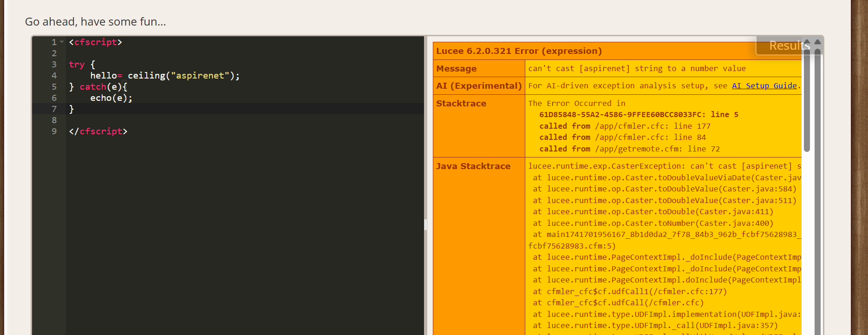Click the Lucee 6.2.0.321 Error header
Image resolution: width=868 pixels, height=335 pixels.
[519, 51]
